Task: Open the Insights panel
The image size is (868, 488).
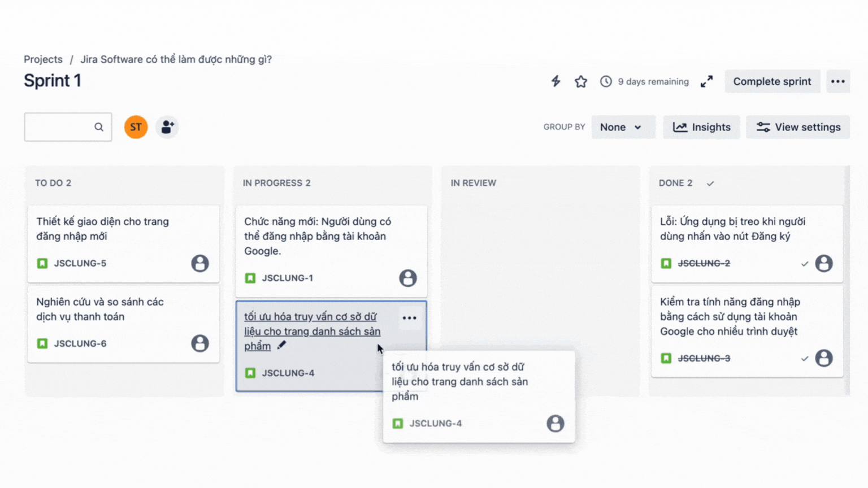Action: 701,127
